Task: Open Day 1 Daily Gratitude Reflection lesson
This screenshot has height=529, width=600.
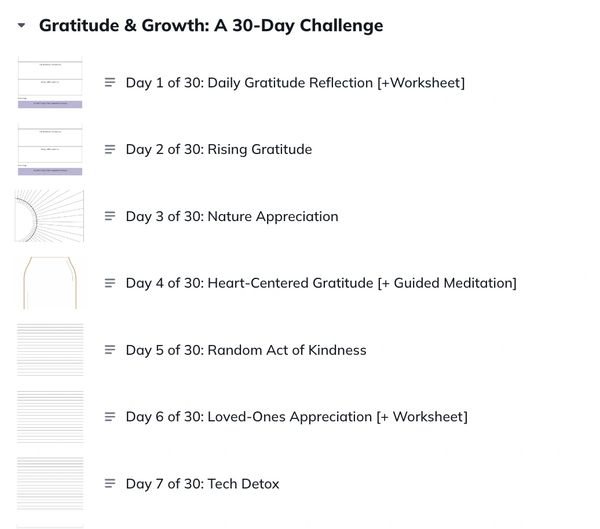Action: coord(295,83)
